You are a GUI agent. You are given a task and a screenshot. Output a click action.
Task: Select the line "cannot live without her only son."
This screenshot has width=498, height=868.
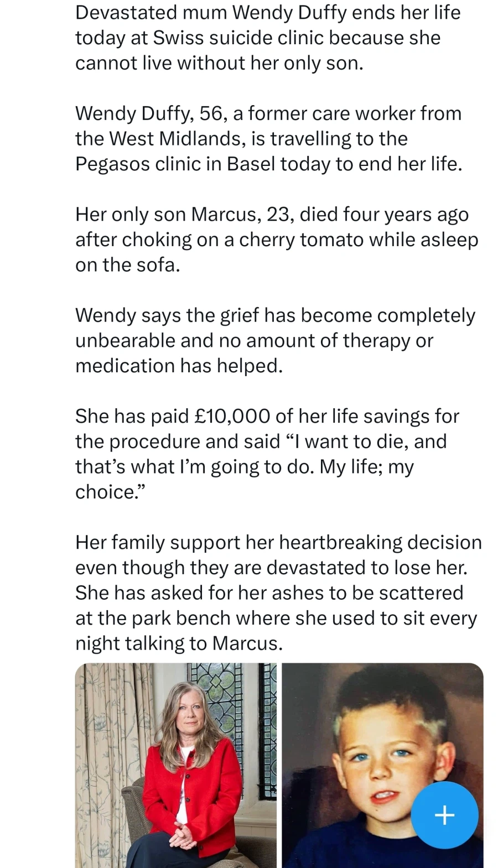(x=219, y=63)
